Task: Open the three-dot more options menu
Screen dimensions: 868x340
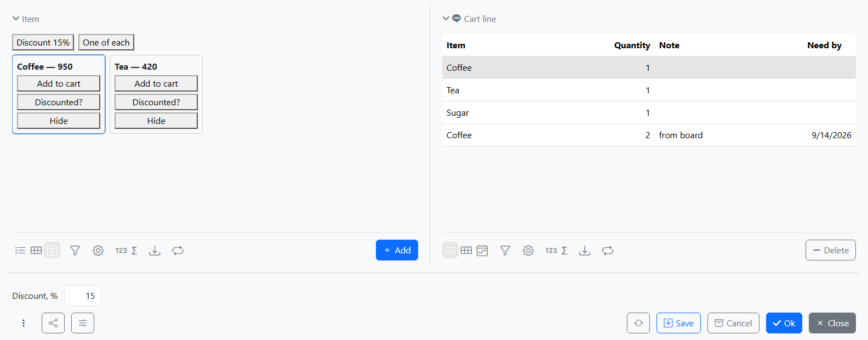Action: [24, 323]
